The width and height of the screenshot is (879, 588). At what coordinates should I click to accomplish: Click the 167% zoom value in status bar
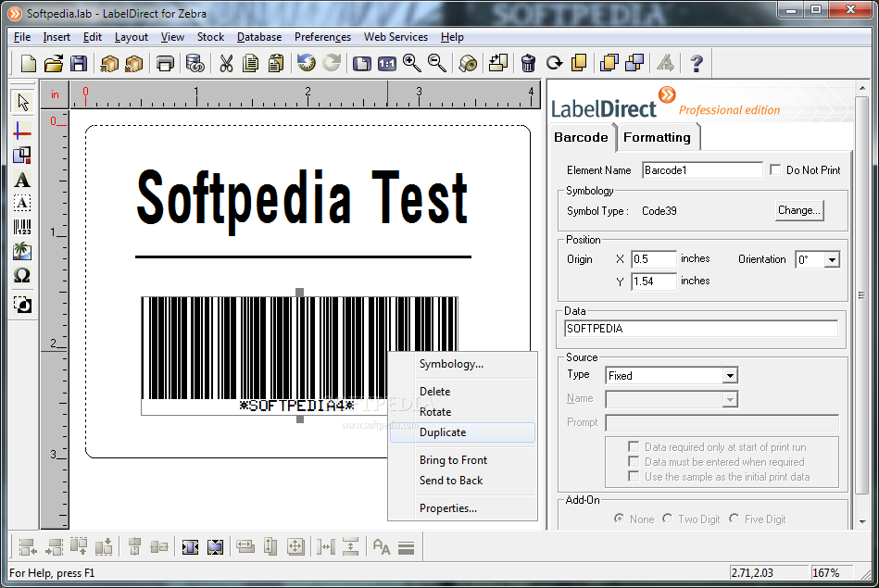pos(826,573)
